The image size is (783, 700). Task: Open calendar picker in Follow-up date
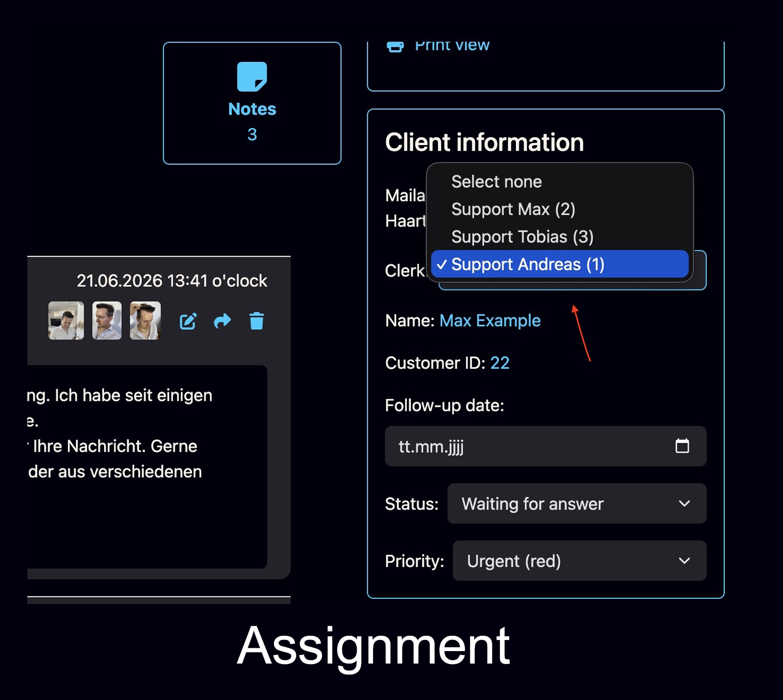682,446
